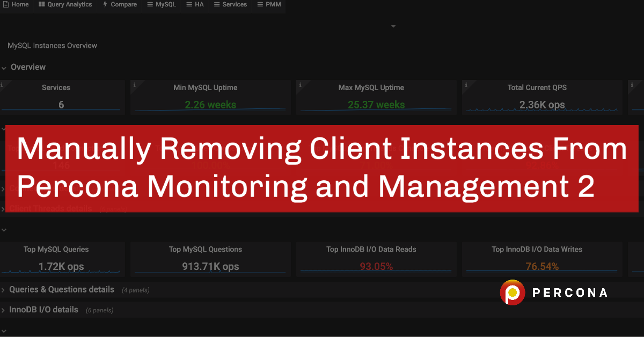644x337 pixels.
Task: Click the 76.54% value in InnoDB Data Writes
Action: click(542, 266)
